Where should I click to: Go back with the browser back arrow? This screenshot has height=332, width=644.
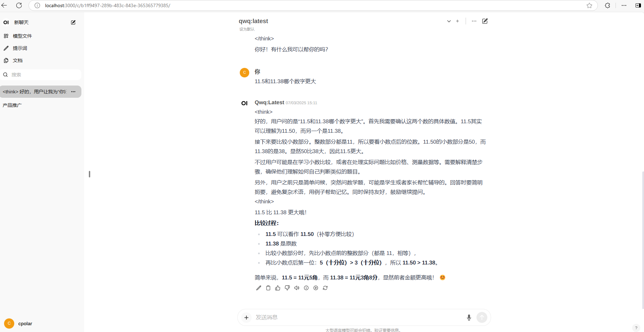point(4,5)
